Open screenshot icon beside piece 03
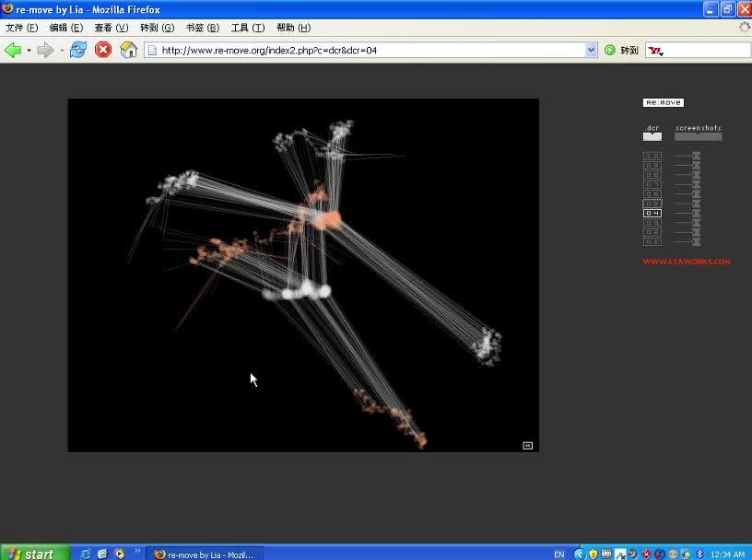 (697, 223)
